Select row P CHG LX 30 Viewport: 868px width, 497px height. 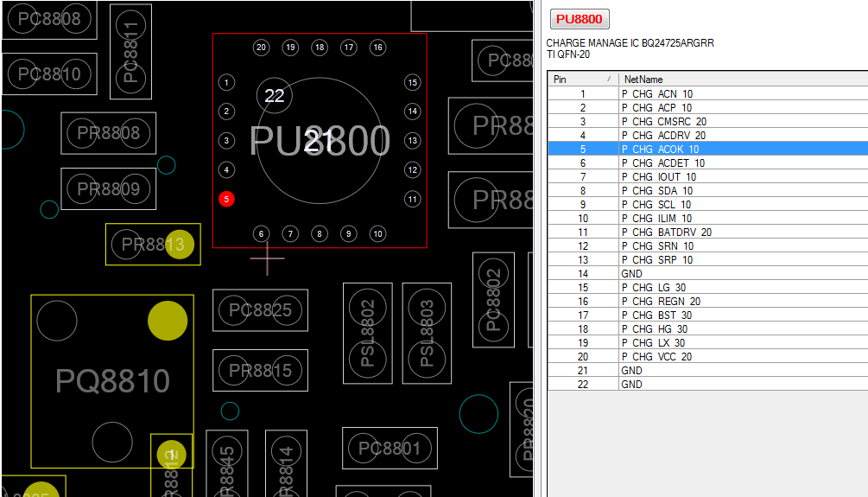pos(708,343)
